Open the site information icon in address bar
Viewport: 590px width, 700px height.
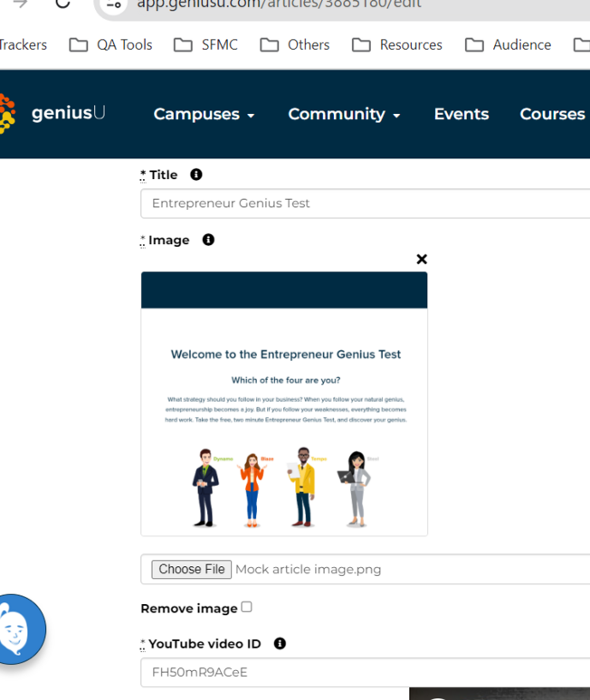point(114,5)
